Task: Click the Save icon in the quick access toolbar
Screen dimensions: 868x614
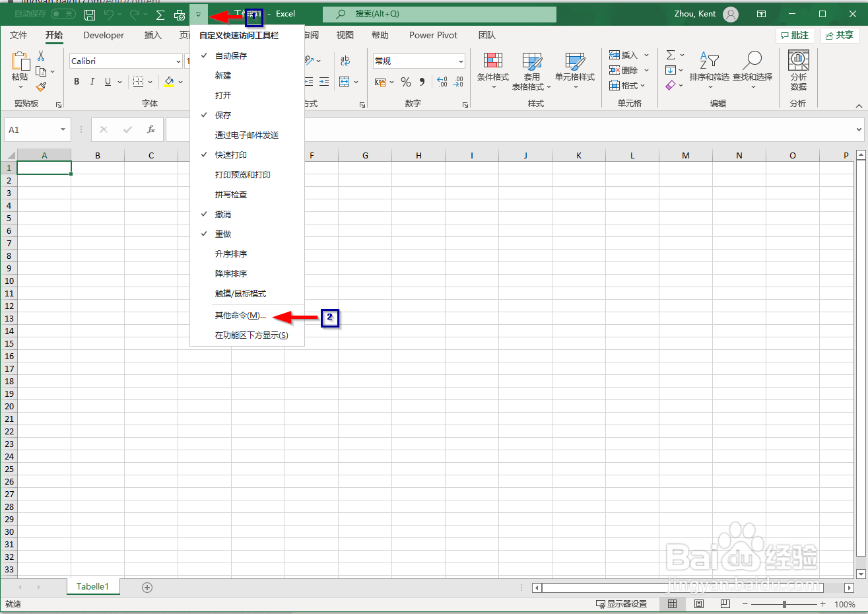Action: tap(90, 15)
